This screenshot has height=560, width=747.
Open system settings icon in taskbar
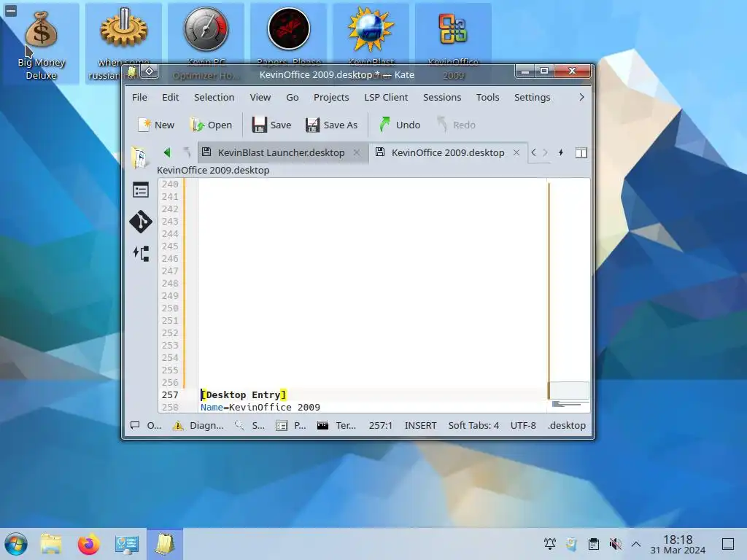tap(127, 544)
